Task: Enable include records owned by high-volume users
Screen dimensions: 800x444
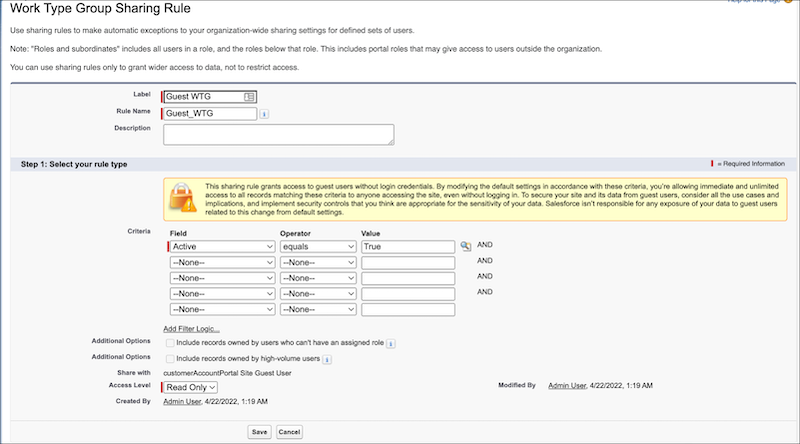Action: pos(170,359)
